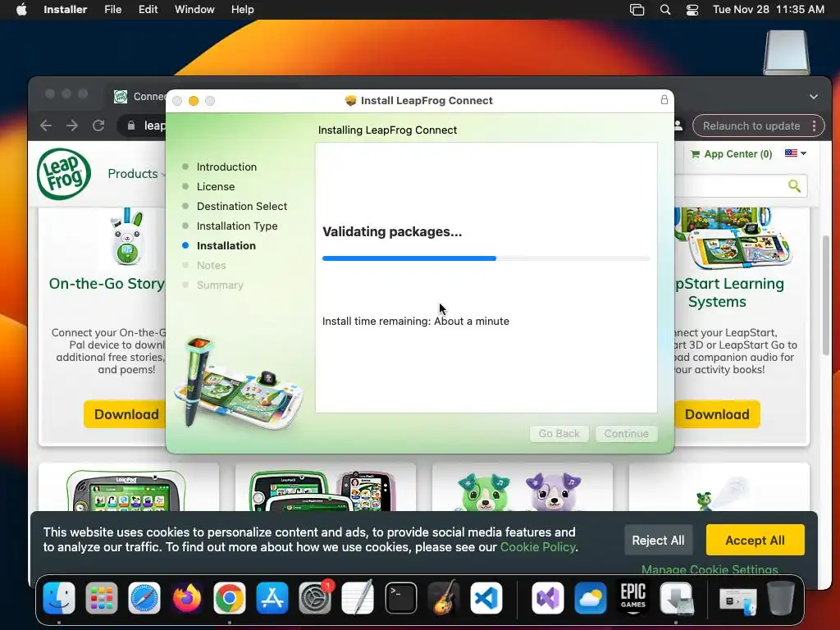Open System Settings with notification badge
The height and width of the screenshot is (630, 840).
315,598
